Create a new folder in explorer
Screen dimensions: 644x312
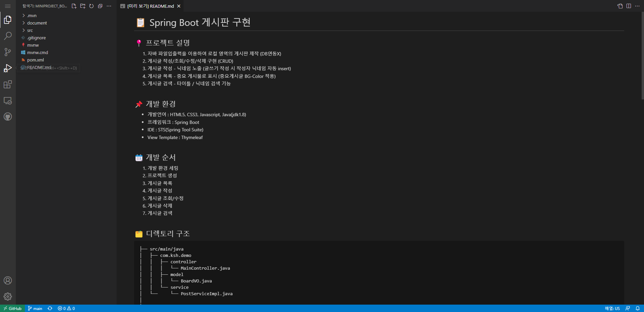pos(83,6)
